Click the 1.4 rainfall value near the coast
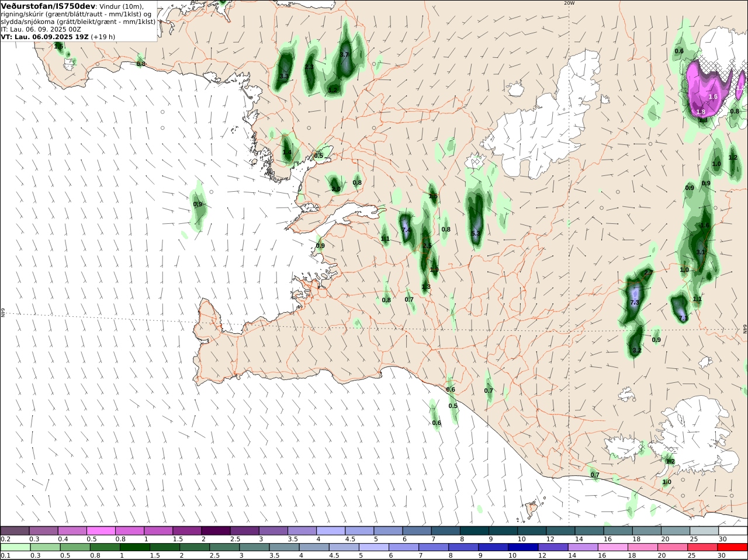 [x=287, y=152]
